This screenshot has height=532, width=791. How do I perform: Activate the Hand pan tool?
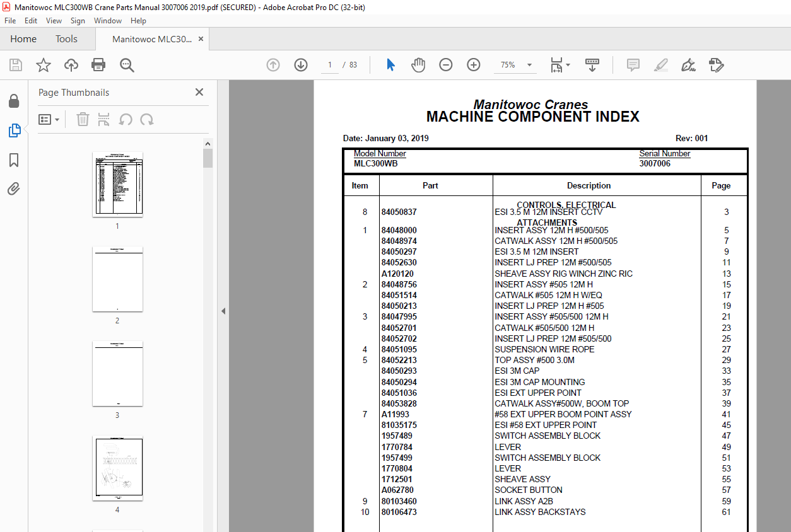[x=418, y=65]
